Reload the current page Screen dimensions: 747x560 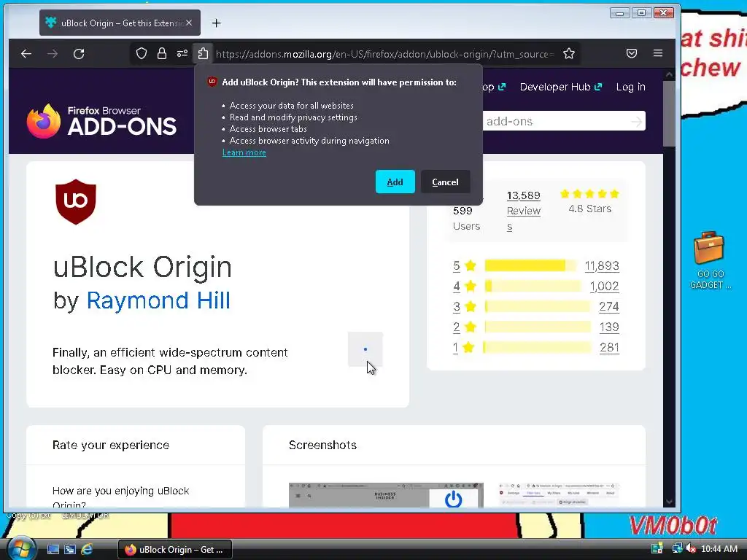79,54
